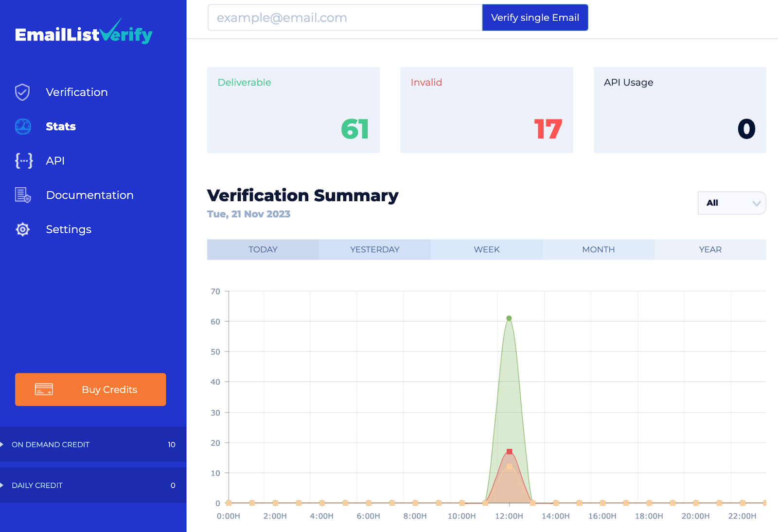Viewport: 778px width, 532px height.
Task: Select the Month tab
Action: coord(598,250)
